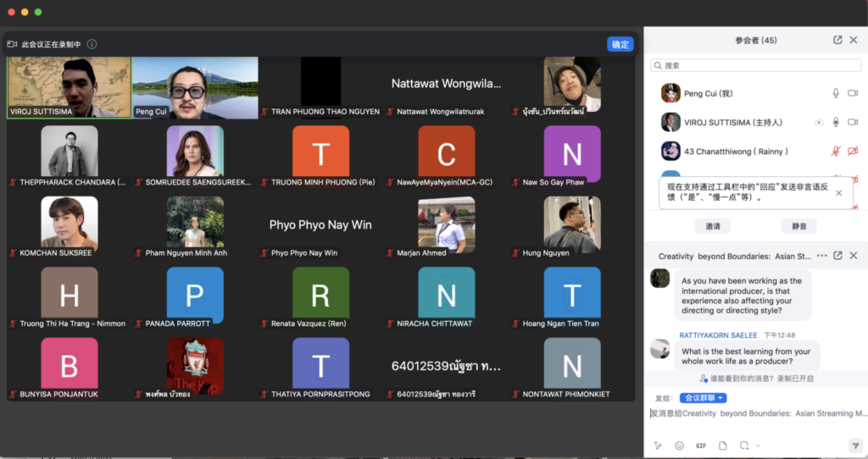Pop out the chat panel window
The height and width of the screenshot is (459, 868).
(x=837, y=256)
